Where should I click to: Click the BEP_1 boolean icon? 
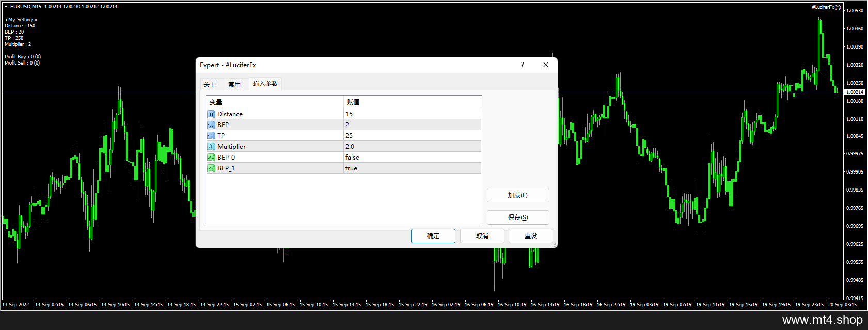point(211,168)
